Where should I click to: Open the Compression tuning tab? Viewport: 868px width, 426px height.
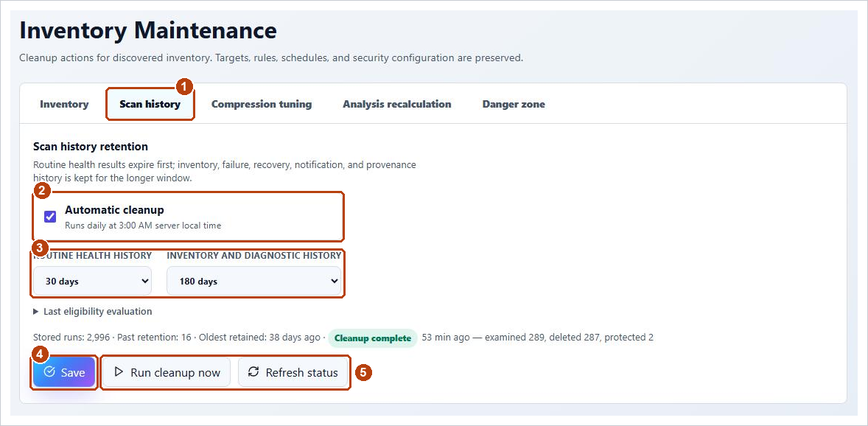point(262,104)
